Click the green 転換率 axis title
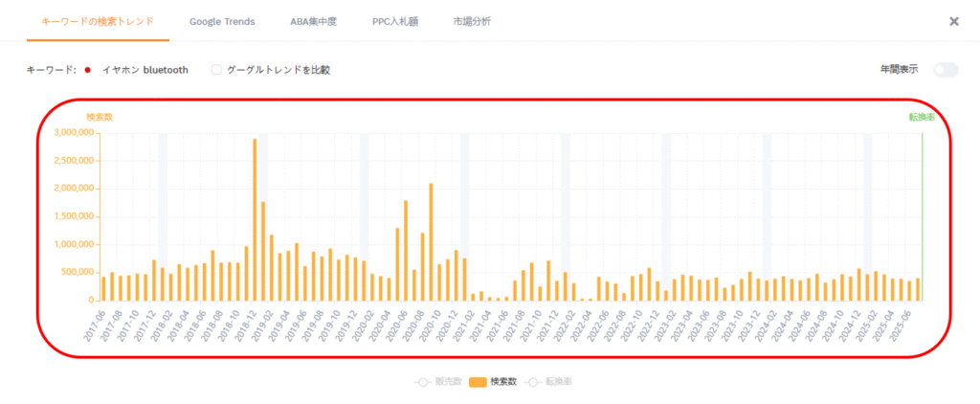This screenshot has height=404, width=980. (922, 117)
